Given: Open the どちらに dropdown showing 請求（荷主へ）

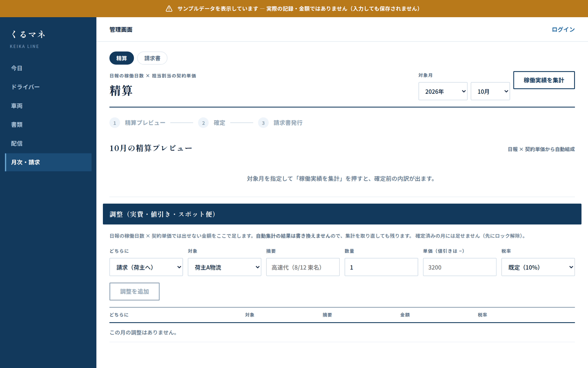Looking at the screenshot, I should [x=146, y=267].
